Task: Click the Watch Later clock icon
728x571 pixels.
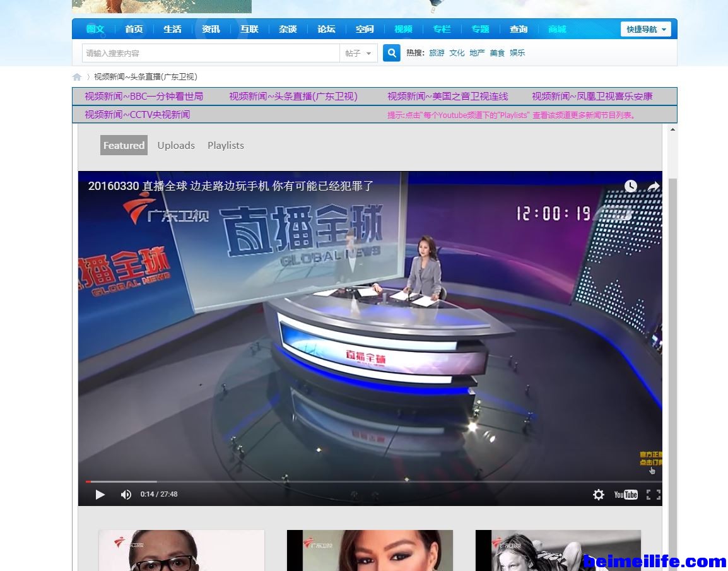Action: coord(631,186)
